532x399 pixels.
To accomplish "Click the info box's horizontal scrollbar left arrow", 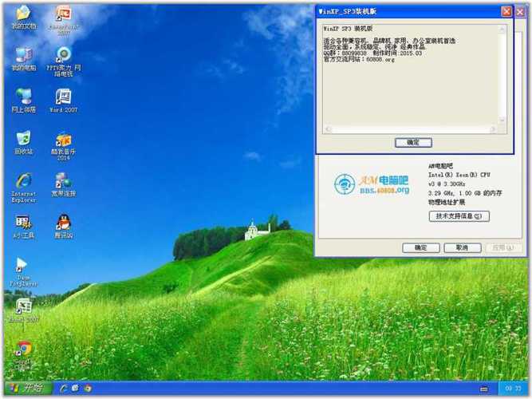I will pyautogui.click(x=328, y=129).
